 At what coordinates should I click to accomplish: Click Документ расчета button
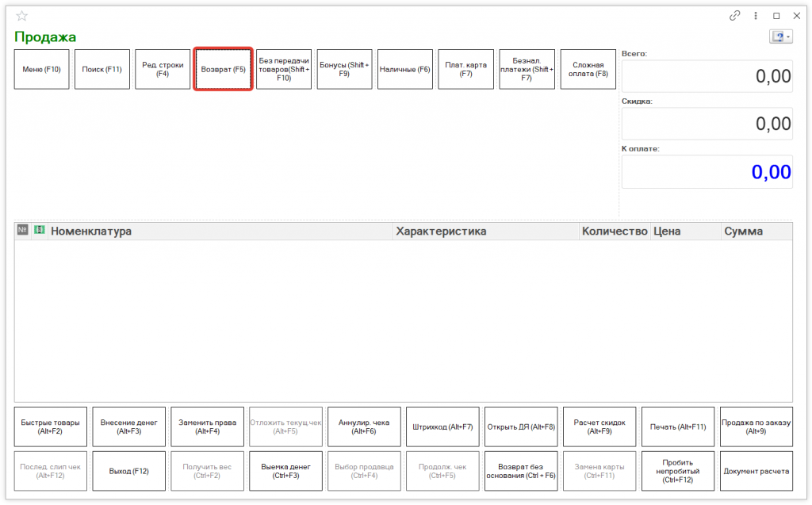[756, 471]
